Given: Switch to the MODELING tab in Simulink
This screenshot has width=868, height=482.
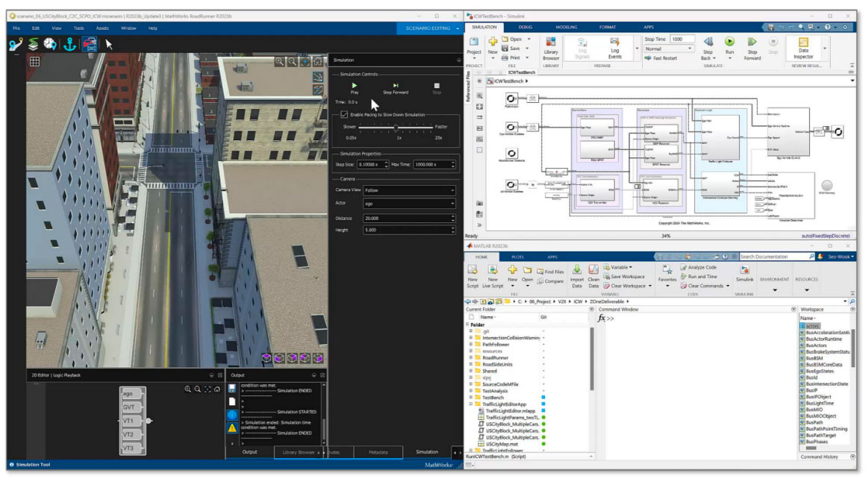Looking at the screenshot, I should [x=566, y=27].
